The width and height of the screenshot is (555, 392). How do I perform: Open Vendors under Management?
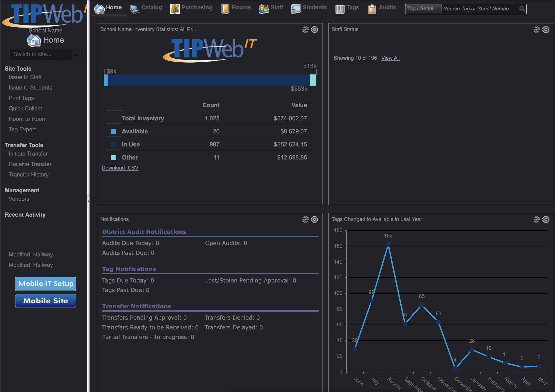pyautogui.click(x=19, y=199)
